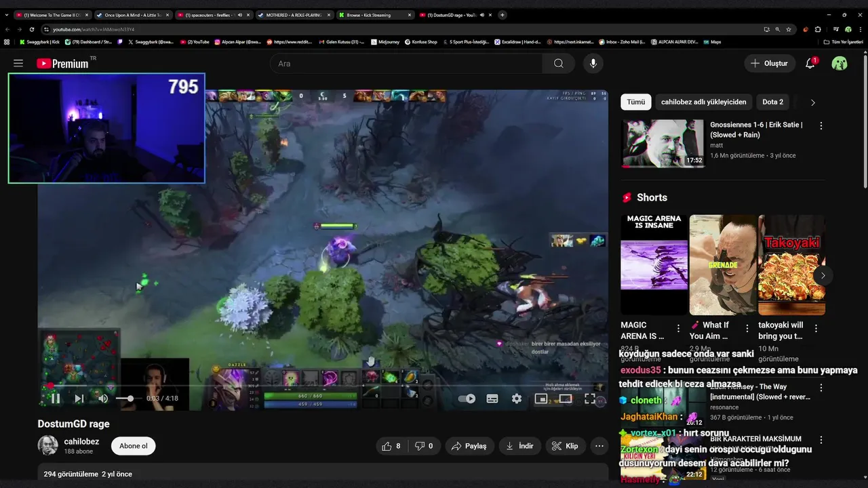This screenshot has width=868, height=488.
Task: Click the Paylaş share button
Action: 469,446
